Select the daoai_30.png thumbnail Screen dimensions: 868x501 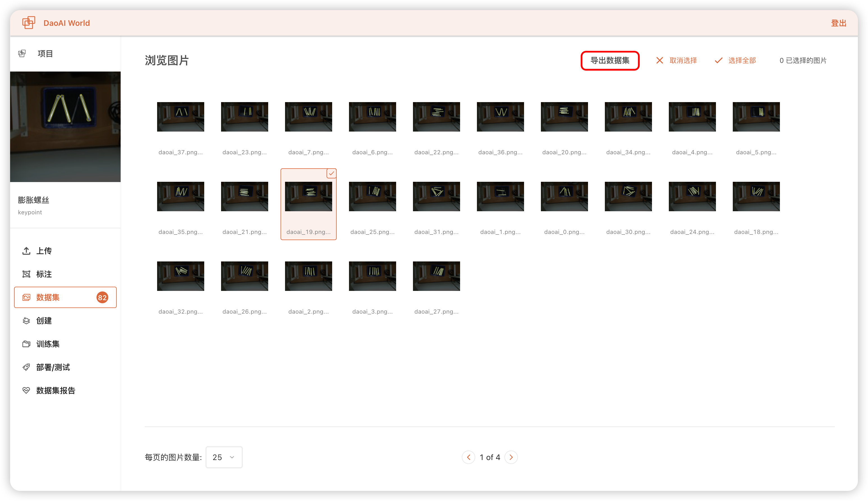click(x=628, y=196)
